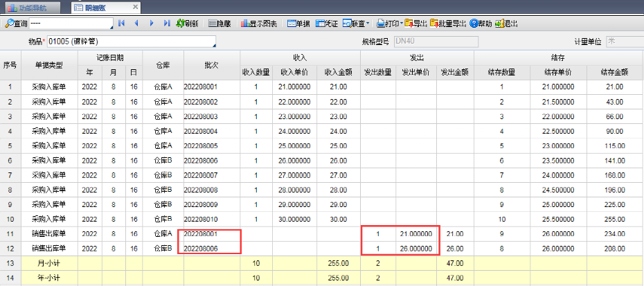Click the 收入金额 column header
This screenshot has height=286, width=644.
pos(339,72)
